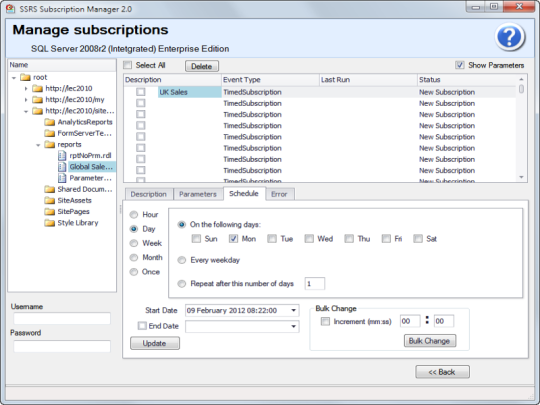This screenshot has height=405, width=540.
Task: Choose the Every weekday option
Action: pyautogui.click(x=181, y=260)
